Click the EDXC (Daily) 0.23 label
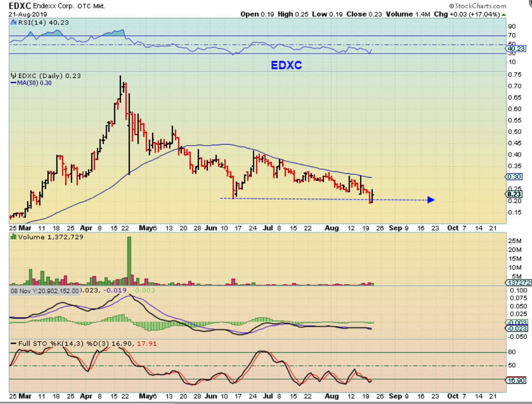This screenshot has width=532, height=404. [x=49, y=76]
